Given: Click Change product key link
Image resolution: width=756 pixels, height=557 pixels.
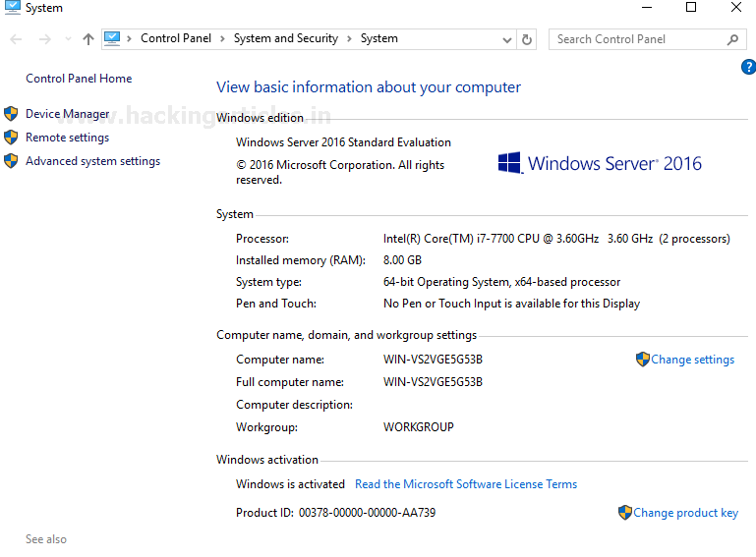Looking at the screenshot, I should [685, 513].
